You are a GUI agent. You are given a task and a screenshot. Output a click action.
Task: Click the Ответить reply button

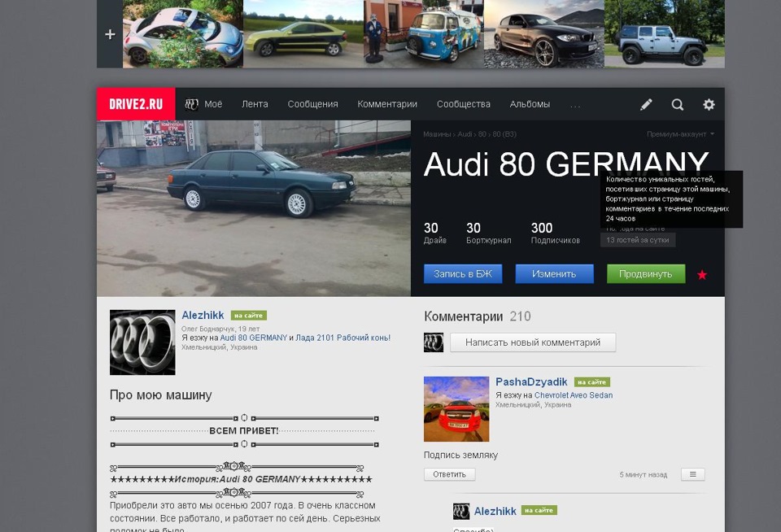[449, 474]
